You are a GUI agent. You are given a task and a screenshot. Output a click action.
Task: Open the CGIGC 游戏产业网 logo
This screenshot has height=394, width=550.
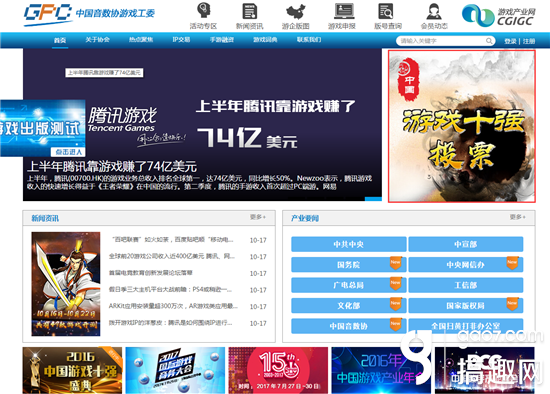(499, 16)
